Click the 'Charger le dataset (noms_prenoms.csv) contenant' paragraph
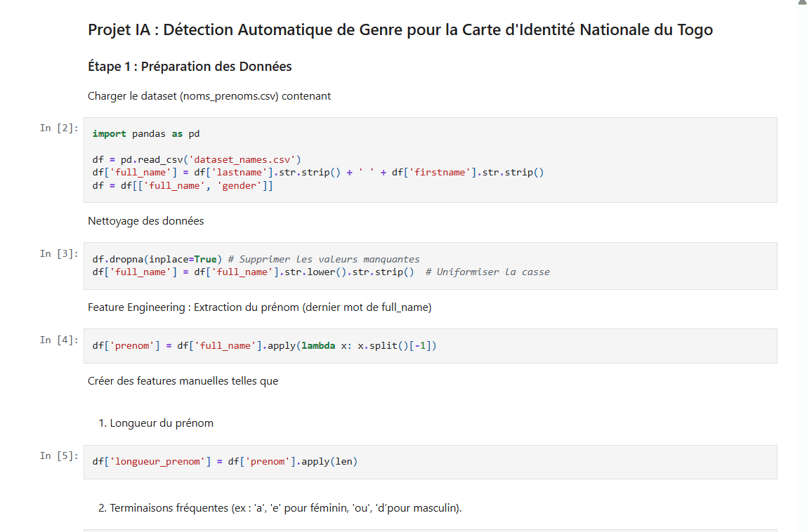807x532 pixels. point(209,96)
